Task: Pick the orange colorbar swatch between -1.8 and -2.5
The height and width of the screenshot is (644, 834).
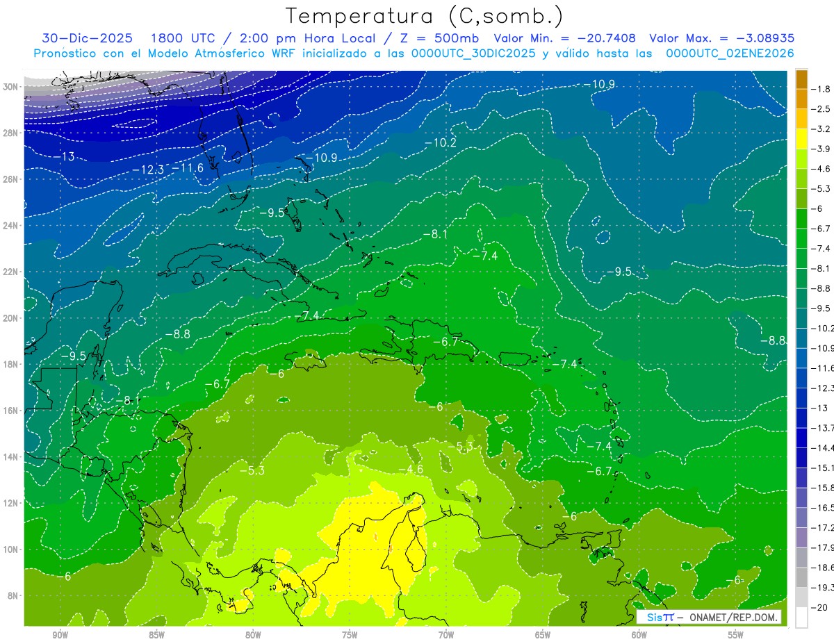Action: click(801, 99)
